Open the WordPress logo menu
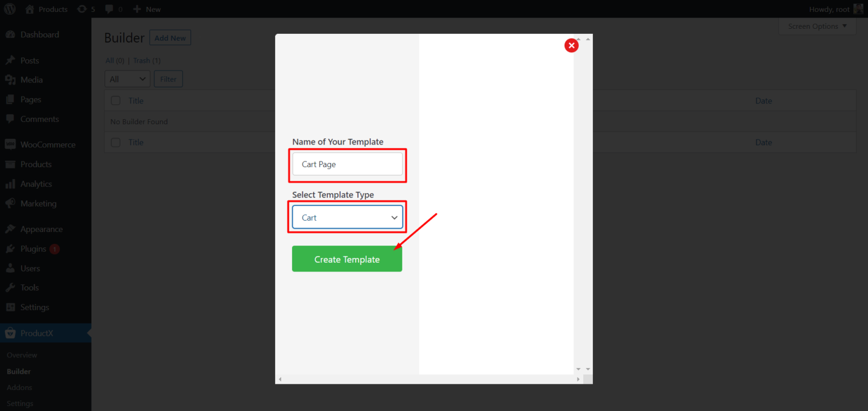This screenshot has width=868, height=411. tap(9, 8)
